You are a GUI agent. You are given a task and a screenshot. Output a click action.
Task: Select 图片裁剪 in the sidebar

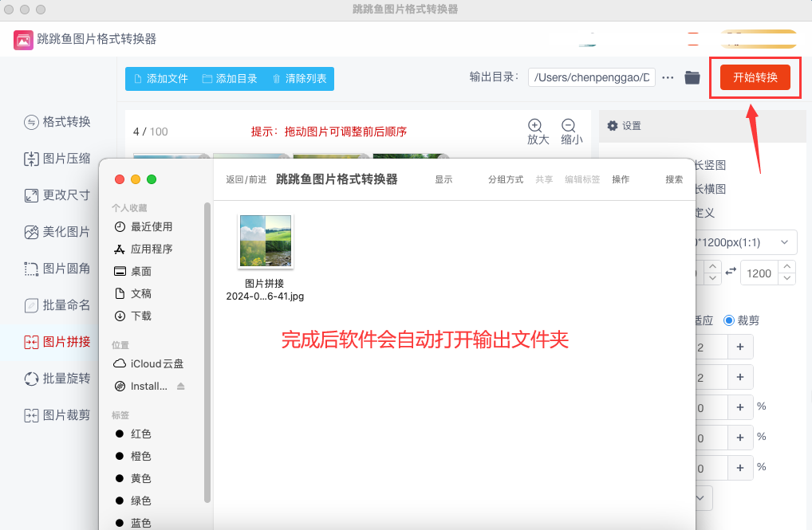[x=57, y=415]
